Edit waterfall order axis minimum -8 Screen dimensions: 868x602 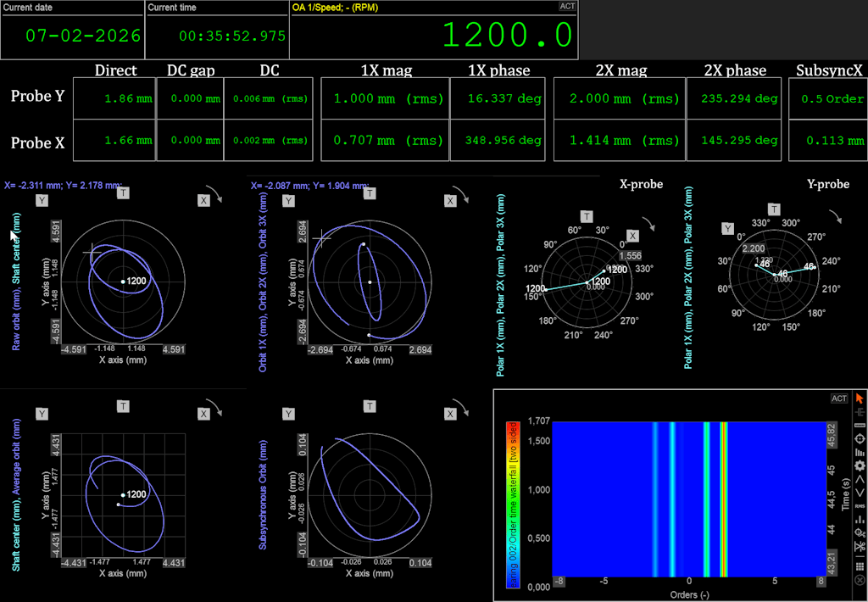point(558,581)
